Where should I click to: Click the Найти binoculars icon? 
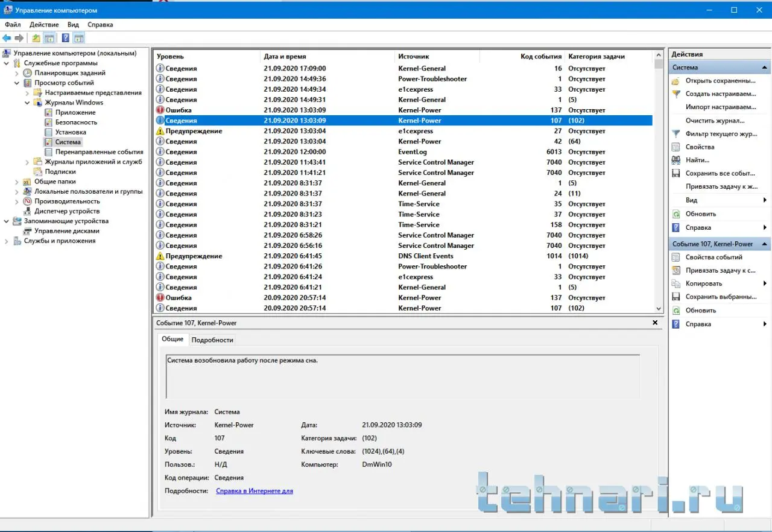click(x=676, y=160)
